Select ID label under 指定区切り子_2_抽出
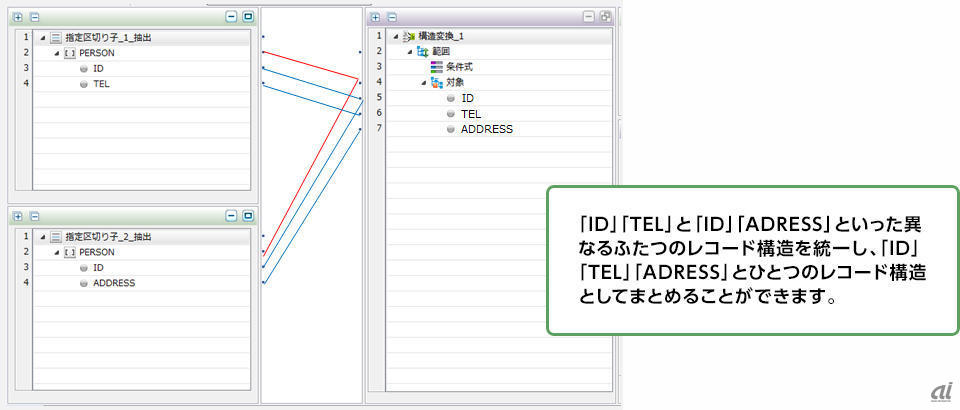Viewport: 960px width, 410px height. click(x=98, y=267)
